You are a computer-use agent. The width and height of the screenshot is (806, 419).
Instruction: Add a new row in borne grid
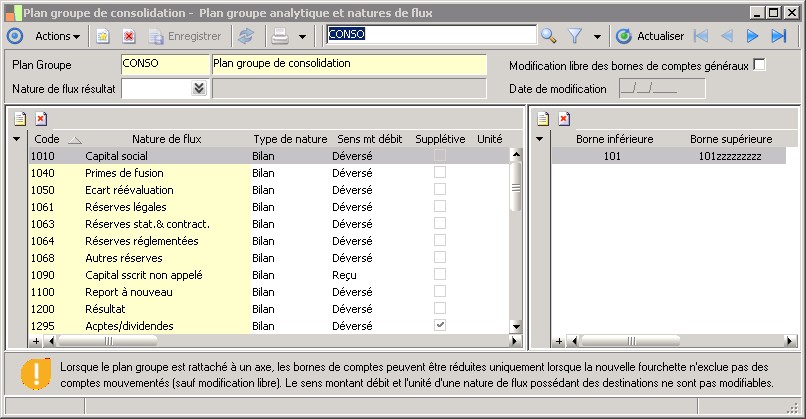[543, 118]
